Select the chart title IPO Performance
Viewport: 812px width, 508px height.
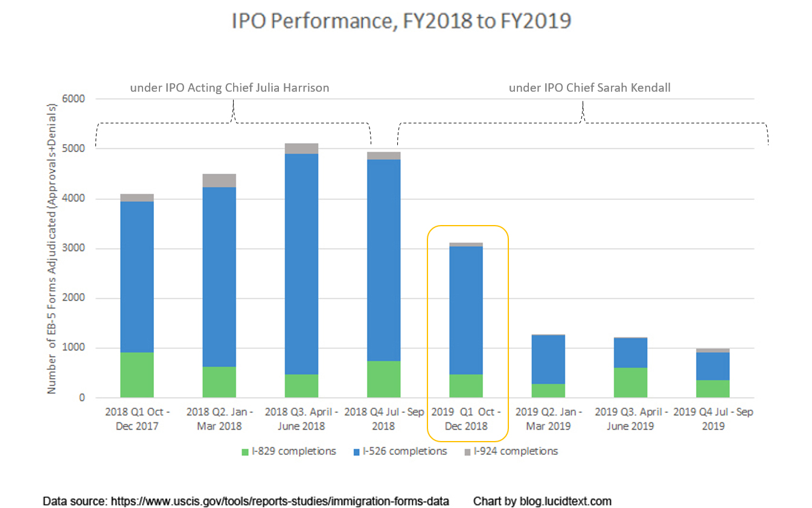click(x=401, y=21)
